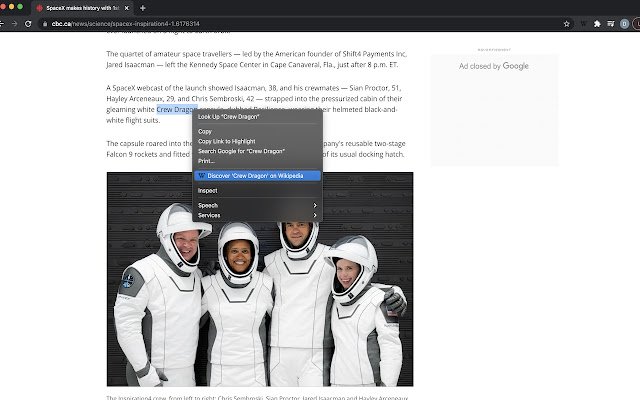
Task: Choose Copy in the context menu
Action: [257, 131]
